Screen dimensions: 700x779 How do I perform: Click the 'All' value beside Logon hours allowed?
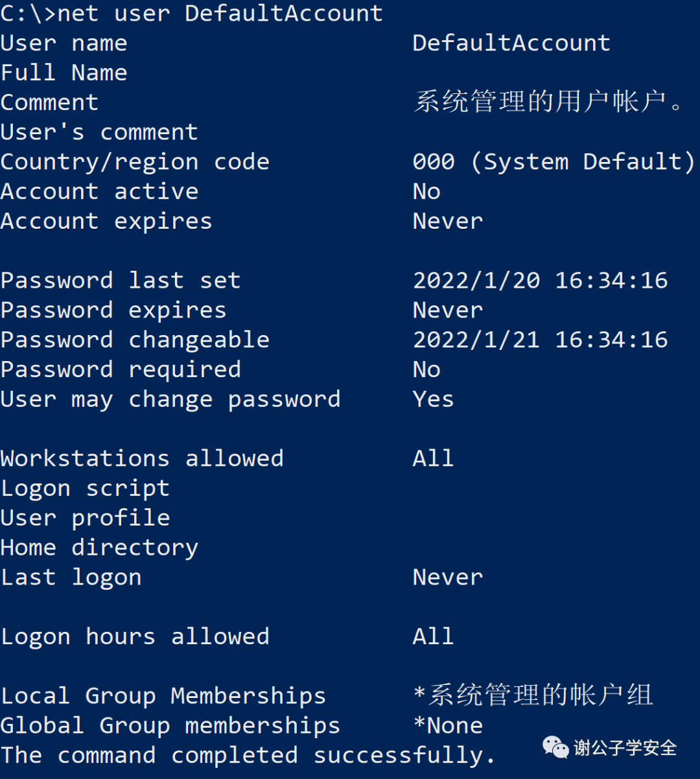pos(433,637)
